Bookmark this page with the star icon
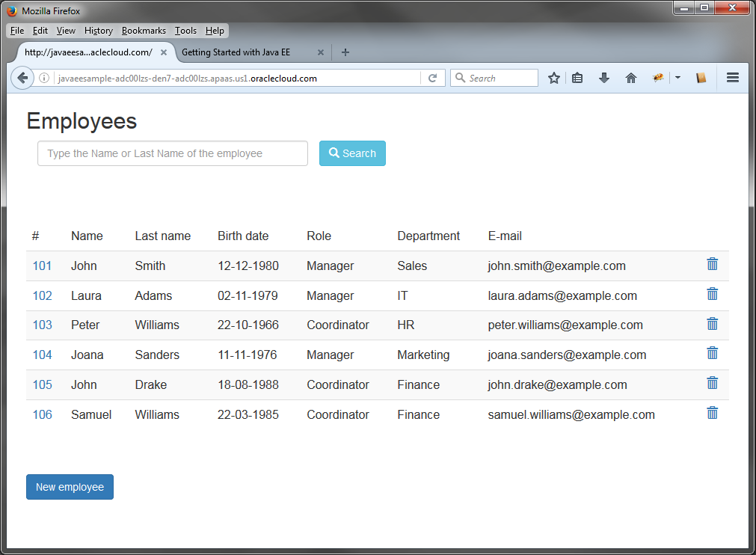Viewport: 756px width, 555px height. tap(553, 78)
